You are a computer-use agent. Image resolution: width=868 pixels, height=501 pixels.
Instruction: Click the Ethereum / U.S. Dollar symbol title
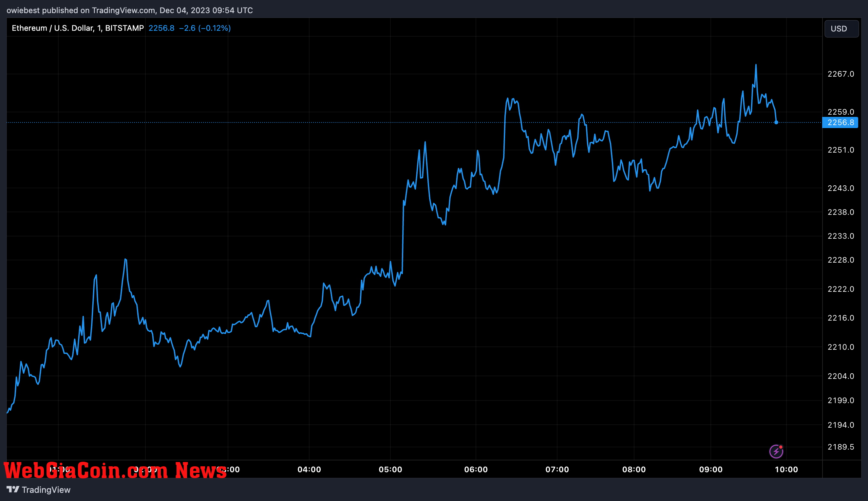77,28
